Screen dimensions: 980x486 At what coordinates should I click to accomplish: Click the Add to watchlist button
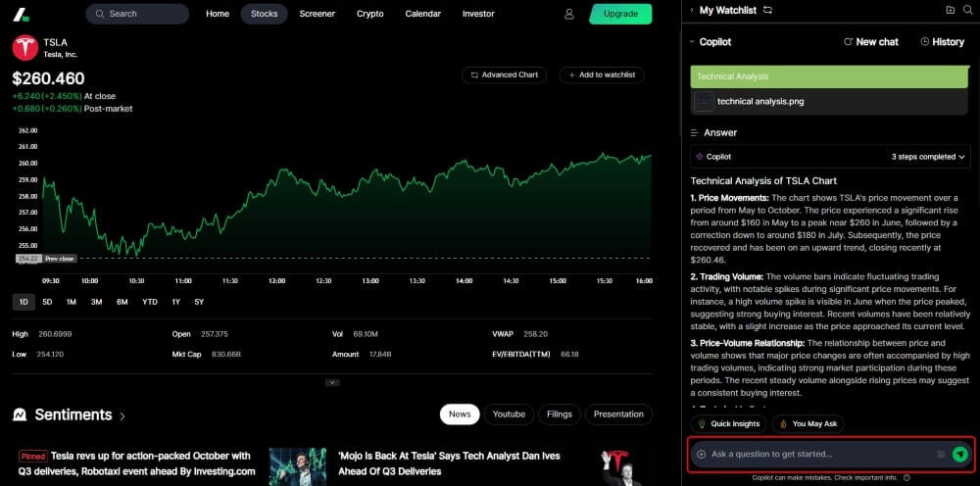601,74
